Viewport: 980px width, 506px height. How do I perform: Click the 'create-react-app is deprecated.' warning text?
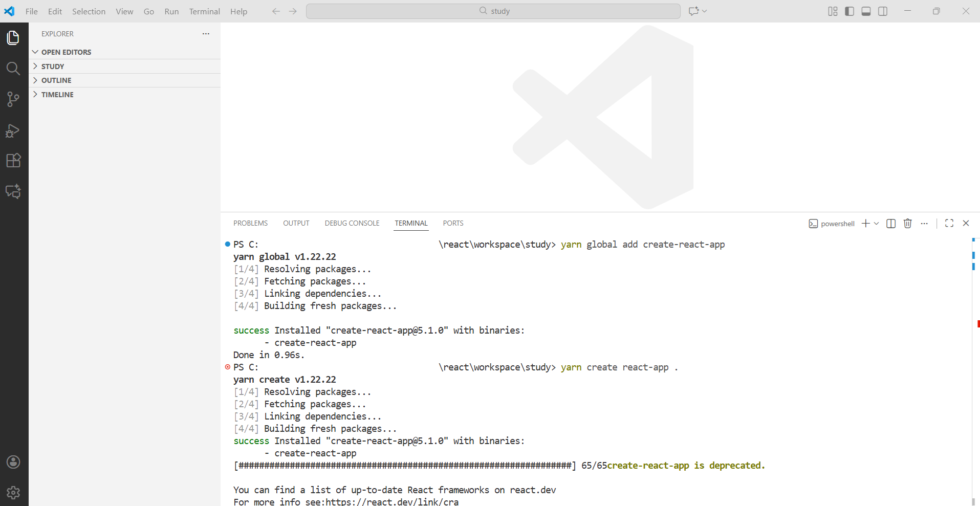686,466
